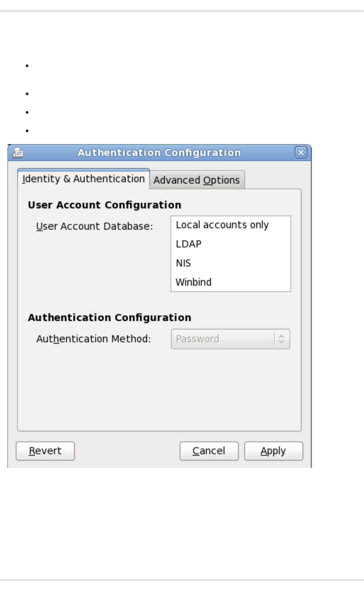The image size is (364, 591).
Task: Click the Authentication Method label
Action: coord(93,339)
